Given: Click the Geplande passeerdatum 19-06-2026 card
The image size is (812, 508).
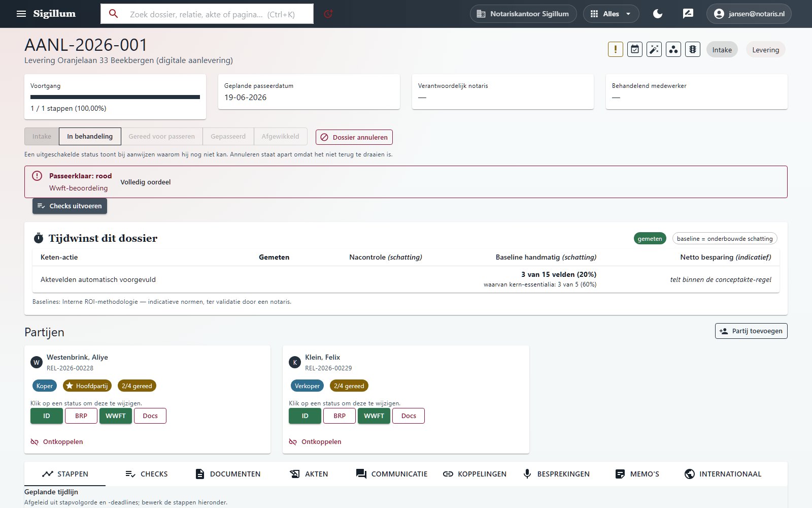Looking at the screenshot, I should pos(309,92).
